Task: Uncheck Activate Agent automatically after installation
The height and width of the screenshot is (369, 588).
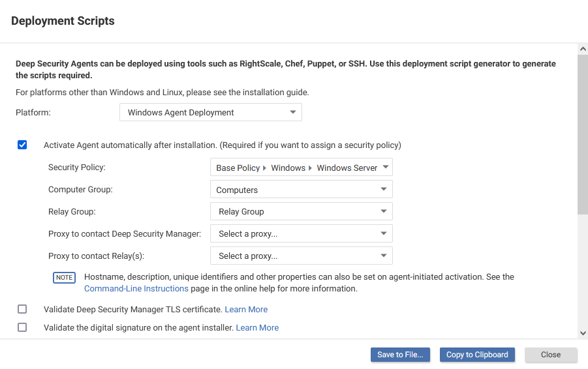Action: [x=22, y=145]
